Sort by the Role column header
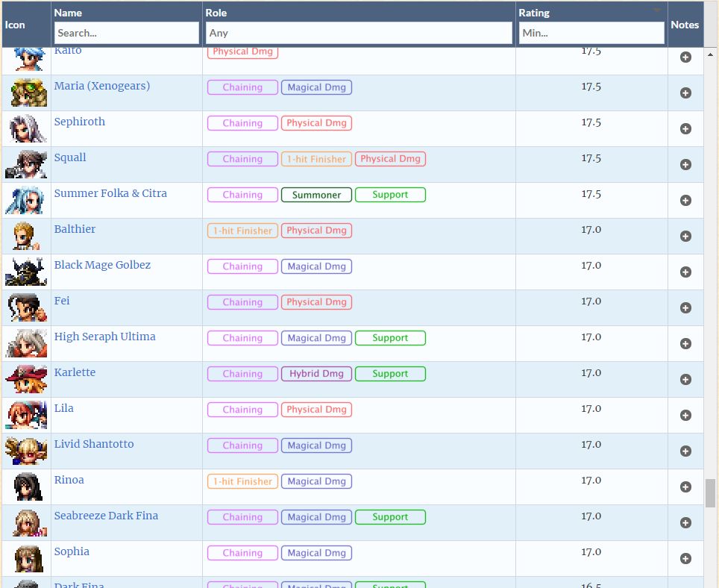This screenshot has height=588, width=719. pyautogui.click(x=216, y=13)
